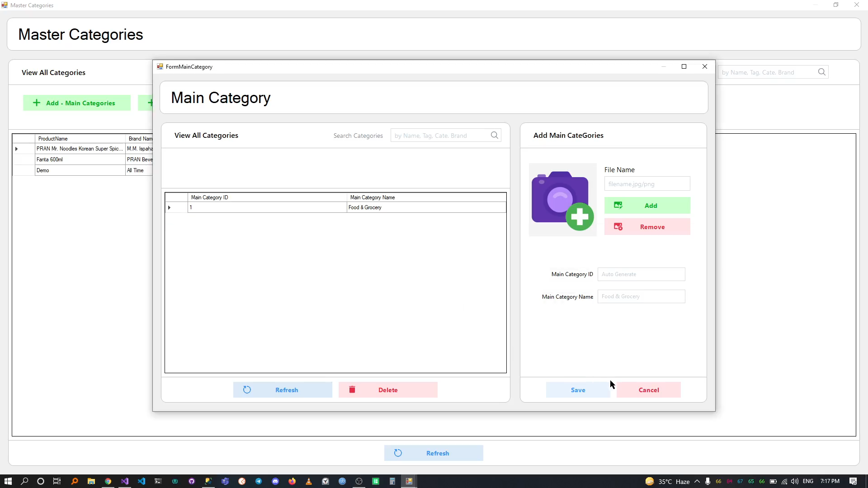Select the row indicator arrow for Food & Grocery
Viewport: 868px width, 488px height.
170,207
